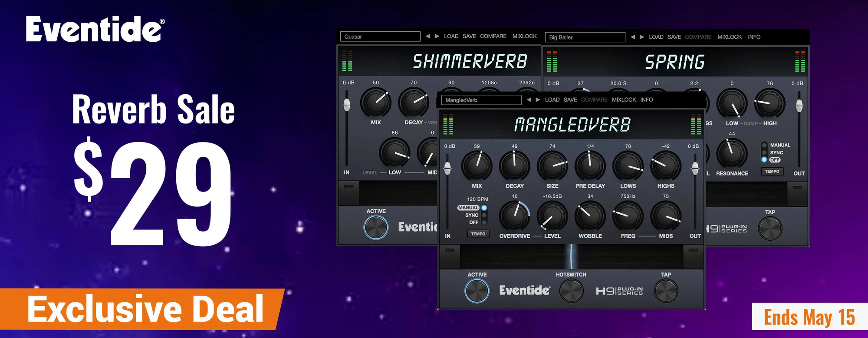Select OFF tempo mode in Spring
The width and height of the screenshot is (868, 338).
click(764, 160)
